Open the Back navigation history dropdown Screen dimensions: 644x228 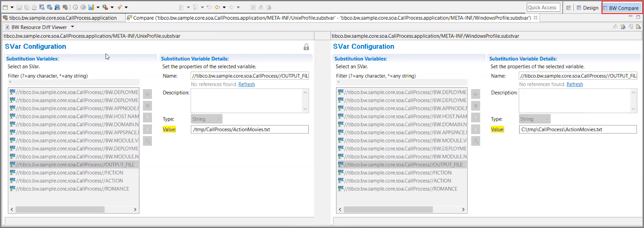[224, 7]
